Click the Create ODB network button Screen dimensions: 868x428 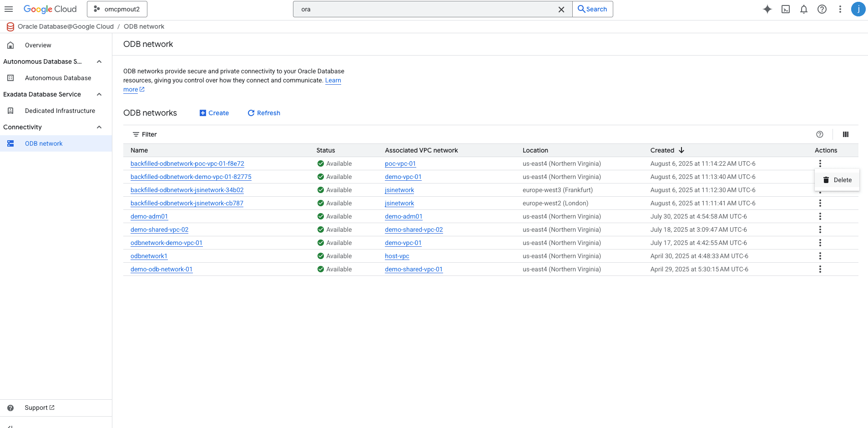click(x=214, y=113)
